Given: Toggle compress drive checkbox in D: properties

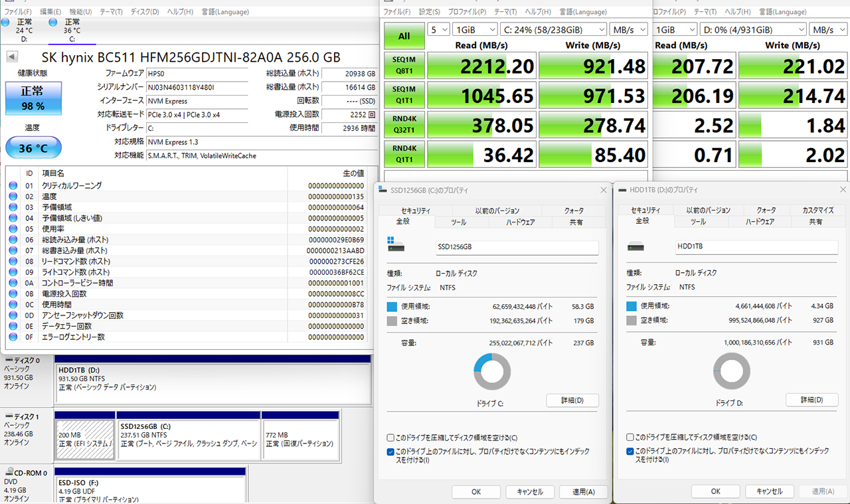Looking at the screenshot, I should 630,438.
